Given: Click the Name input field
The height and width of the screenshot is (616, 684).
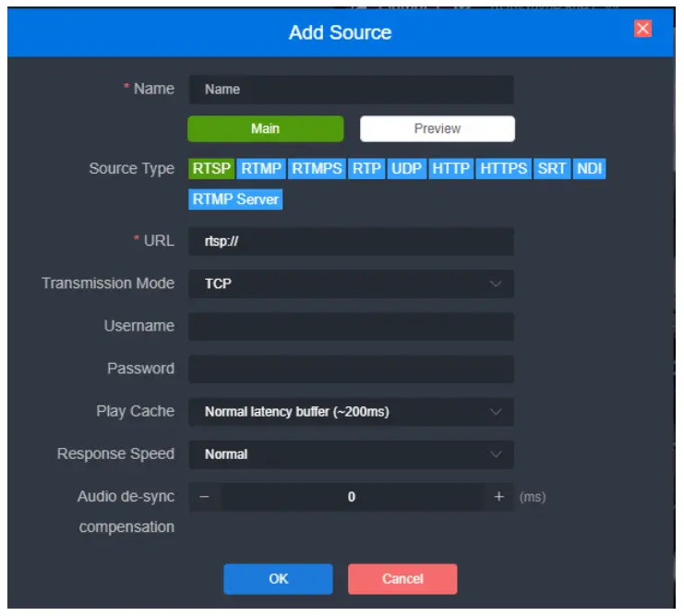Looking at the screenshot, I should [x=351, y=90].
